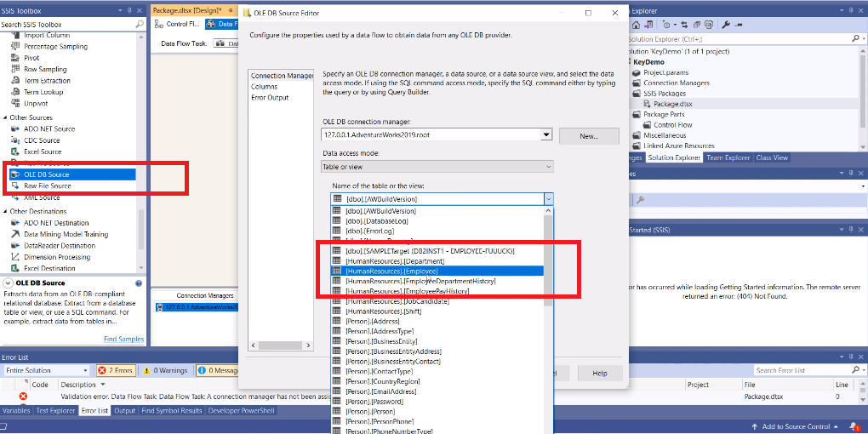Click the SSIS Toolbox search magnifier icon
Screen dimensions: 868x434
pos(140,25)
